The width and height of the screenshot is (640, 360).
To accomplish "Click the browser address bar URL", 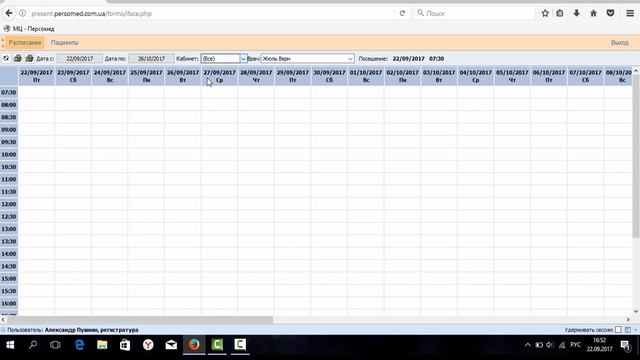I will coord(91,13).
